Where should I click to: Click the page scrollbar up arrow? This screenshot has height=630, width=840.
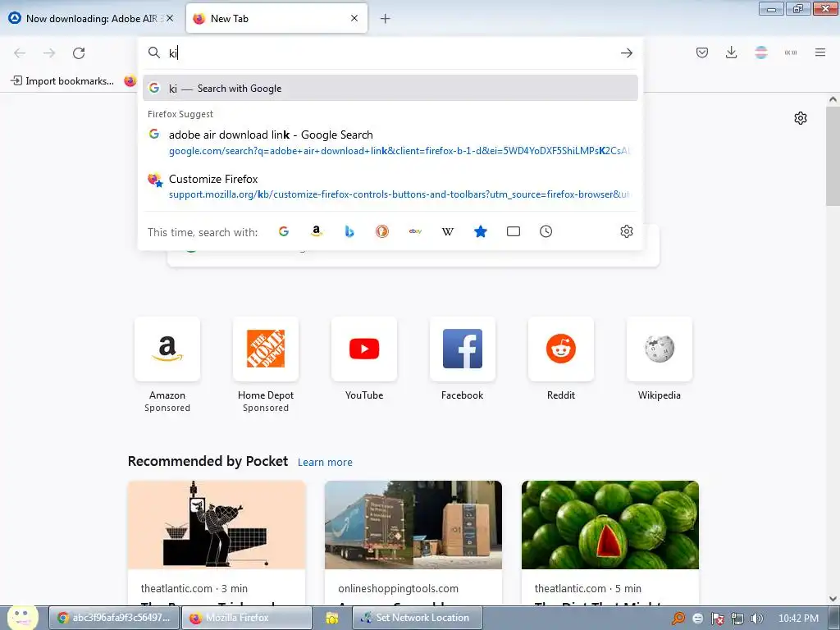[x=833, y=99]
